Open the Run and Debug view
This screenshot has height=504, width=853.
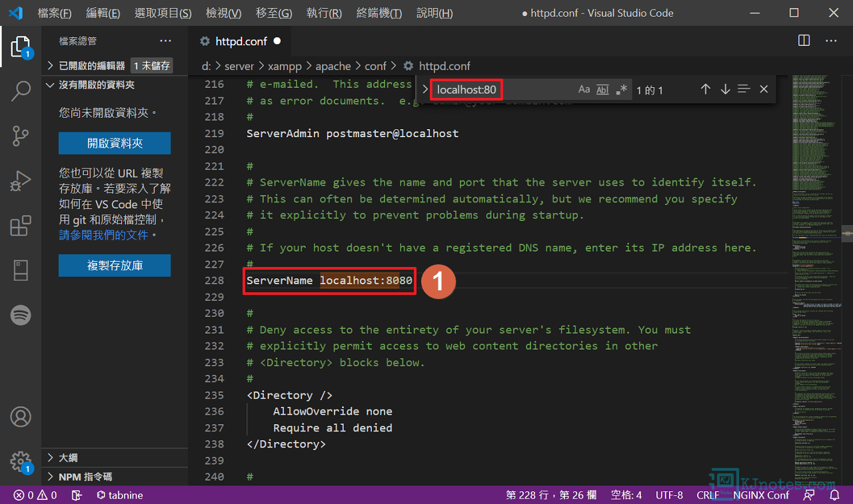point(21,180)
